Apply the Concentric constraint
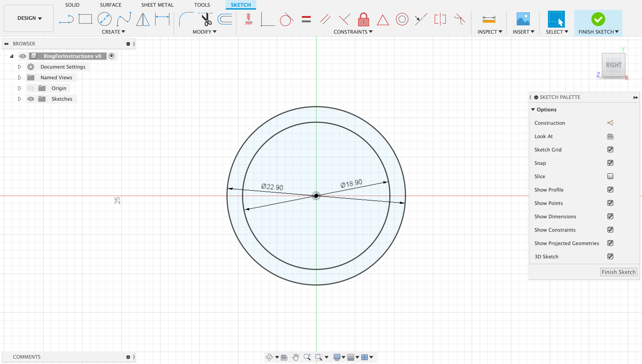642x364 pixels. click(x=402, y=19)
